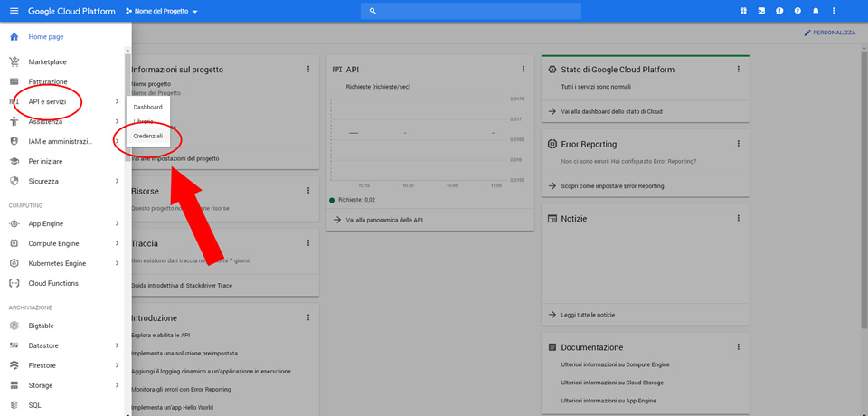This screenshot has width=868, height=416.
Task: Expand the API e servizi chevron
Action: point(117,102)
